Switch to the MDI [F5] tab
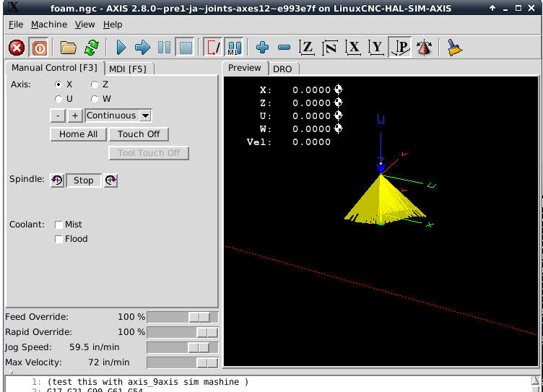The width and height of the screenshot is (543, 392). [x=128, y=69]
